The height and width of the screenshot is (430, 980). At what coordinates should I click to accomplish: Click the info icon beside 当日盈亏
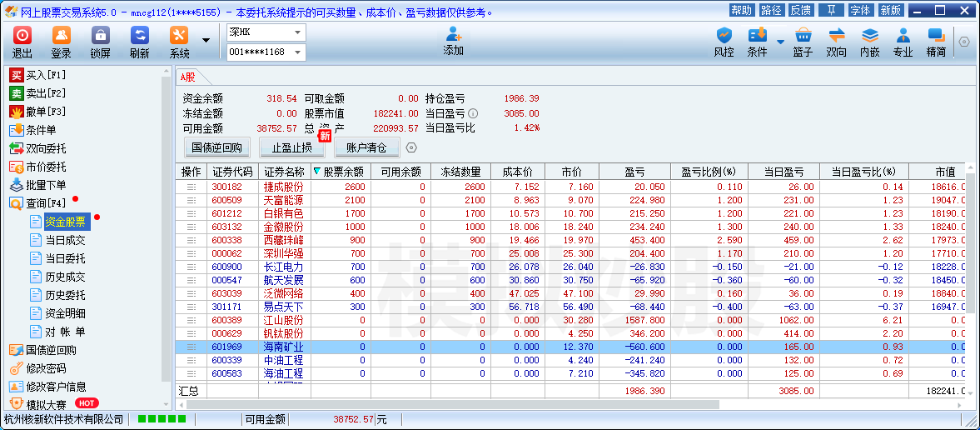tap(473, 113)
